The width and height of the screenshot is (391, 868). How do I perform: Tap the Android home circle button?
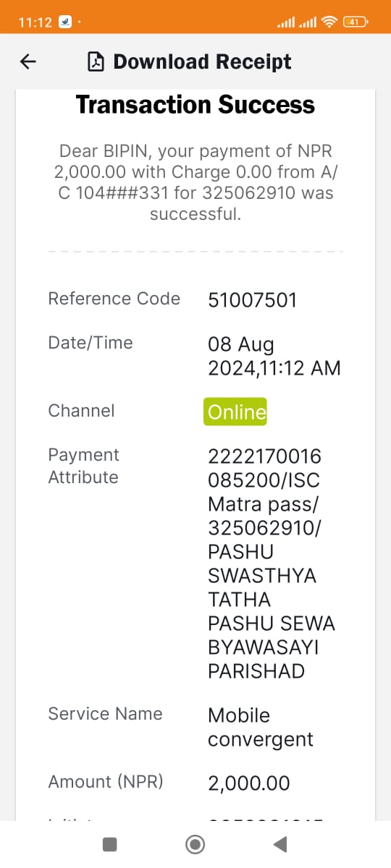click(195, 843)
